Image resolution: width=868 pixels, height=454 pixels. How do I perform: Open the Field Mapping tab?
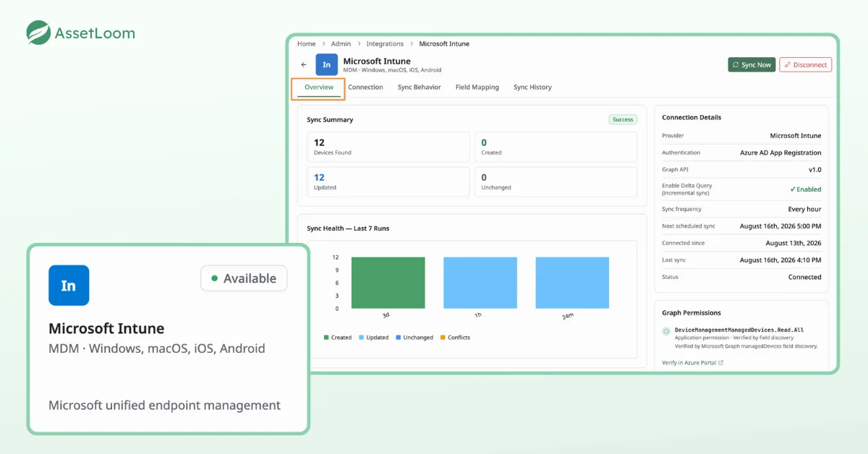point(477,87)
